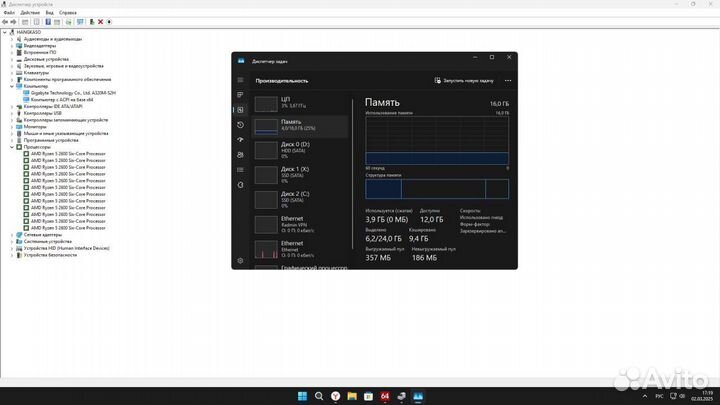Click the Back arrow in Device Manager toolbar
This screenshot has width=720, height=405.
point(5,22)
